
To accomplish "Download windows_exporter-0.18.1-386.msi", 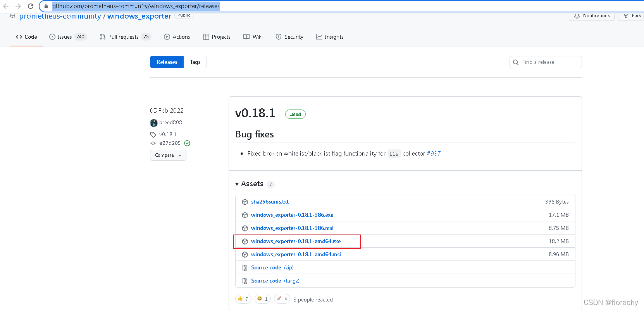I will 292,228.
